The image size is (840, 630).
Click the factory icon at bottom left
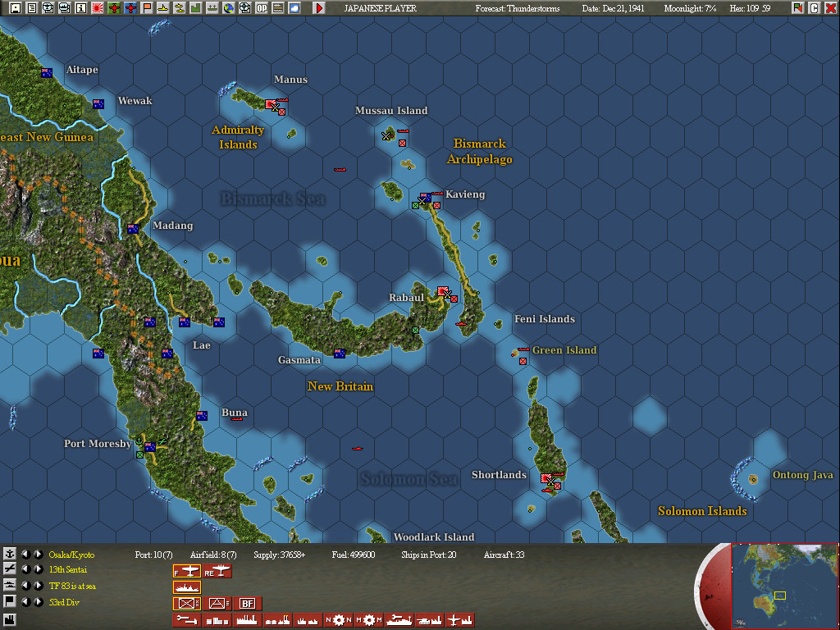pyautogui.click(x=10, y=620)
